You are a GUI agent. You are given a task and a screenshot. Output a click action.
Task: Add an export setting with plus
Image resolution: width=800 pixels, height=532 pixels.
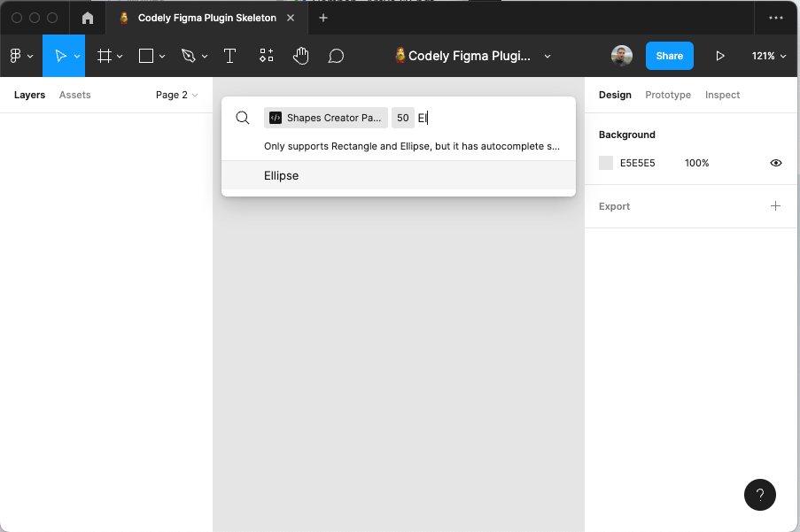775,206
